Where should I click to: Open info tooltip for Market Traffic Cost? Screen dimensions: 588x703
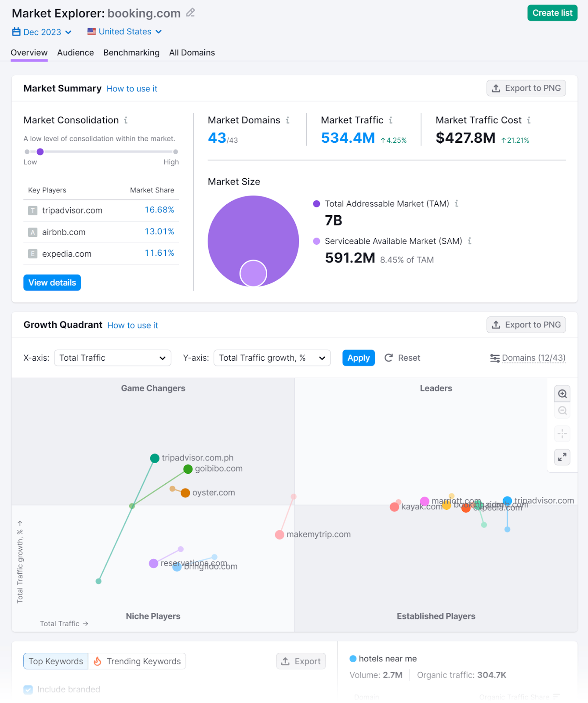529,120
